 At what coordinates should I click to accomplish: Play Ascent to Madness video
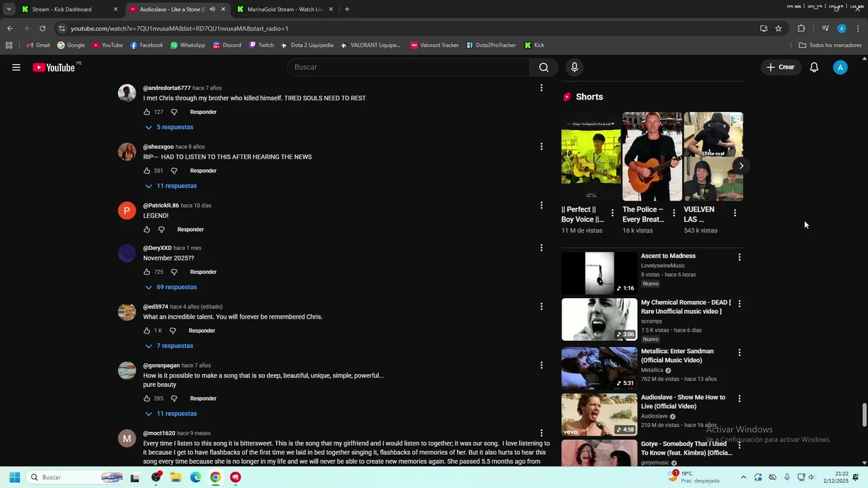[599, 273]
